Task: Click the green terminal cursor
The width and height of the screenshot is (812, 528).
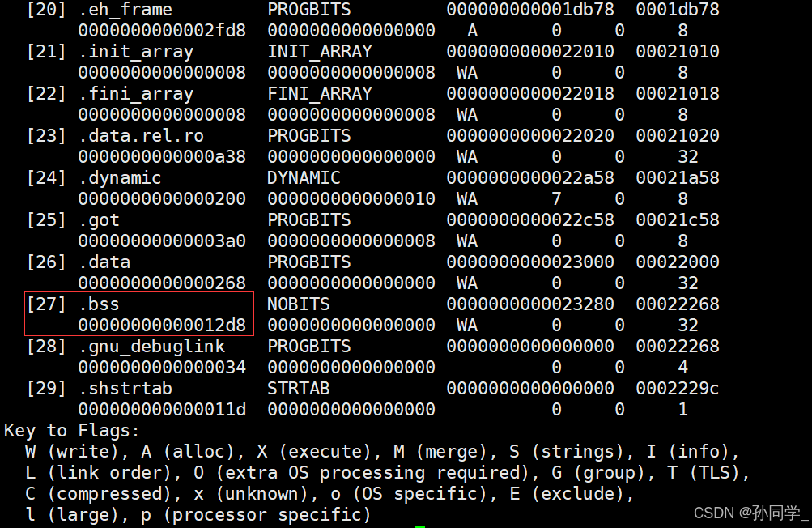Action: pyautogui.click(x=420, y=526)
